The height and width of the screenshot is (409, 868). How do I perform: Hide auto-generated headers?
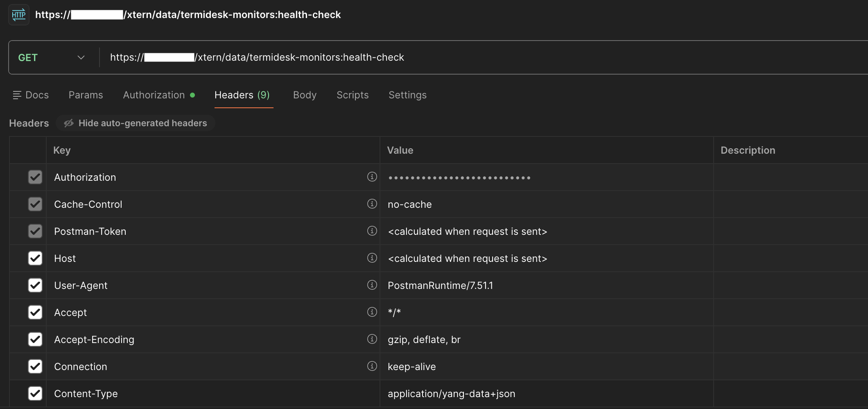(x=136, y=123)
